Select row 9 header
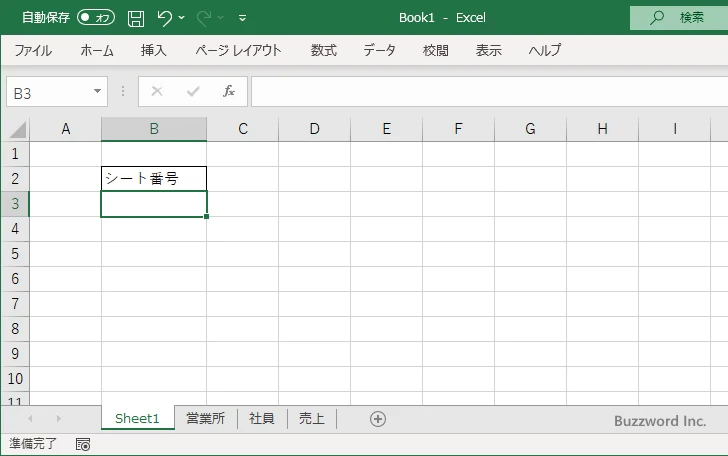Screen dimensions: 728x456 click(x=15, y=354)
